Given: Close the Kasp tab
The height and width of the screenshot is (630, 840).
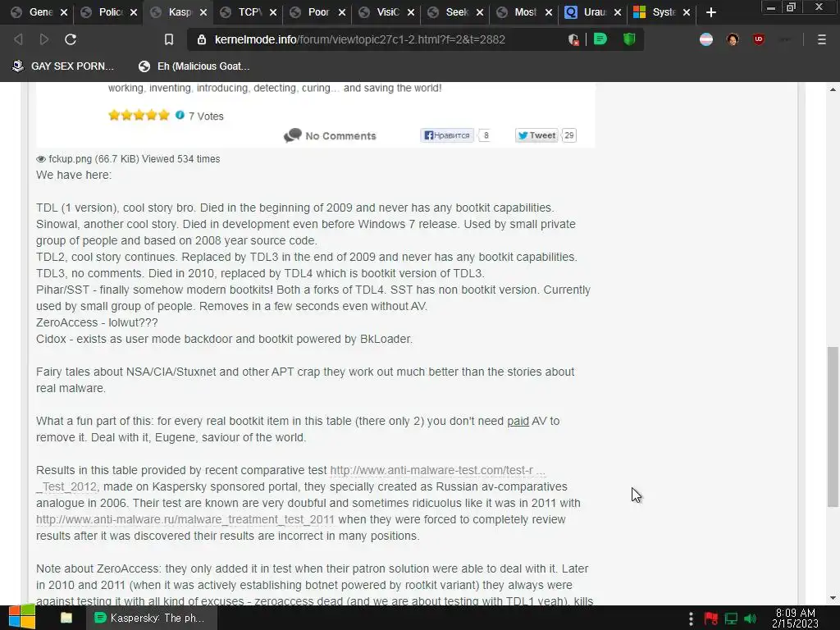Looking at the screenshot, I should [203, 12].
